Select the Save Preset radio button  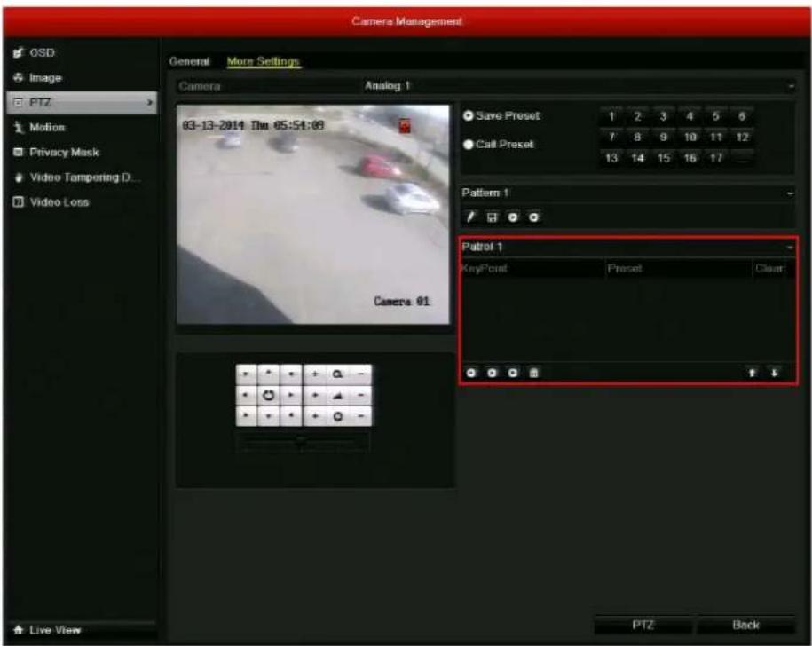[x=469, y=115]
